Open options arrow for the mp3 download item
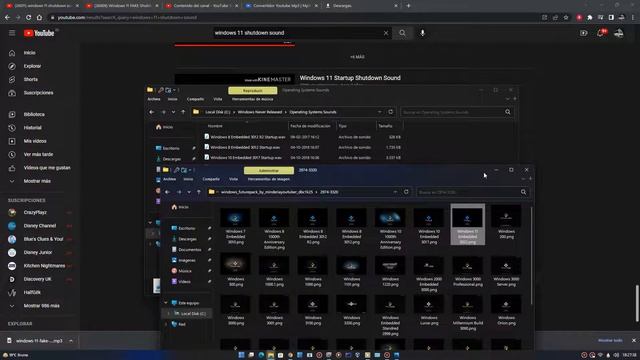The image size is (640, 360). point(71,341)
